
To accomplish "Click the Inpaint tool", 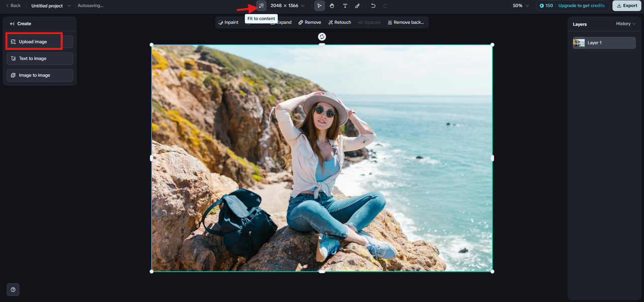I will pyautogui.click(x=228, y=22).
